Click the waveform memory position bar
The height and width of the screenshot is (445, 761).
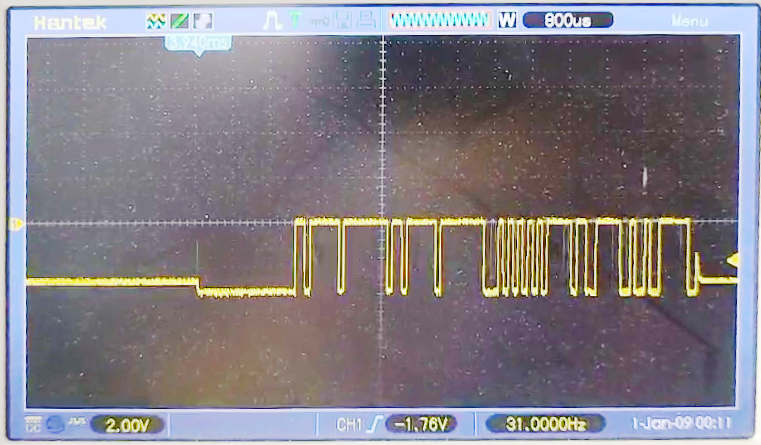(440, 20)
